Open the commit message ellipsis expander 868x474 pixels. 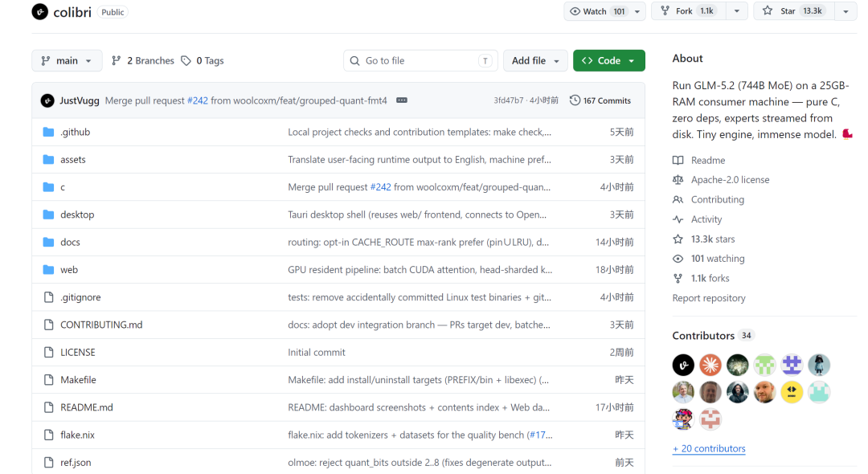[402, 100]
